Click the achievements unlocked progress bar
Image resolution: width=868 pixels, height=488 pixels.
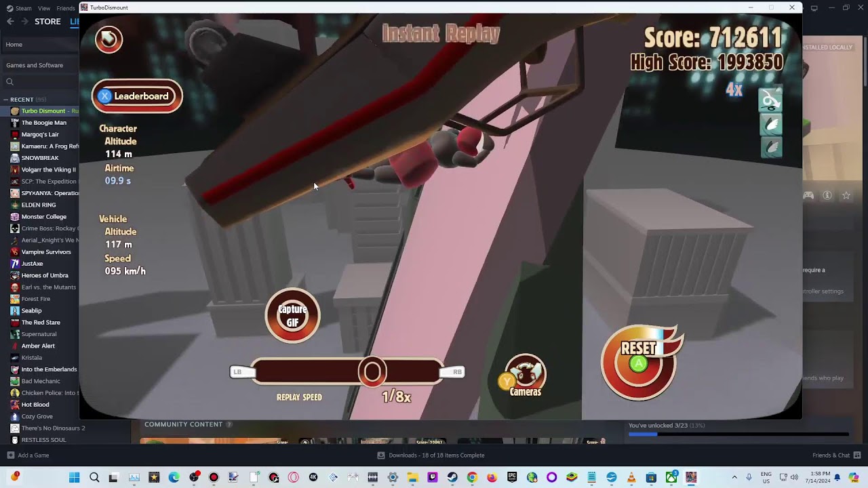[x=738, y=434]
